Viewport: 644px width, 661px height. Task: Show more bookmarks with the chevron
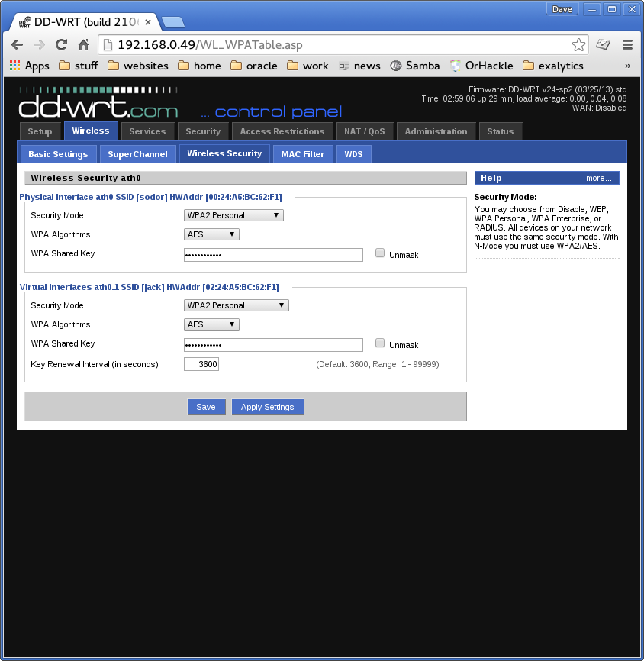(627, 66)
